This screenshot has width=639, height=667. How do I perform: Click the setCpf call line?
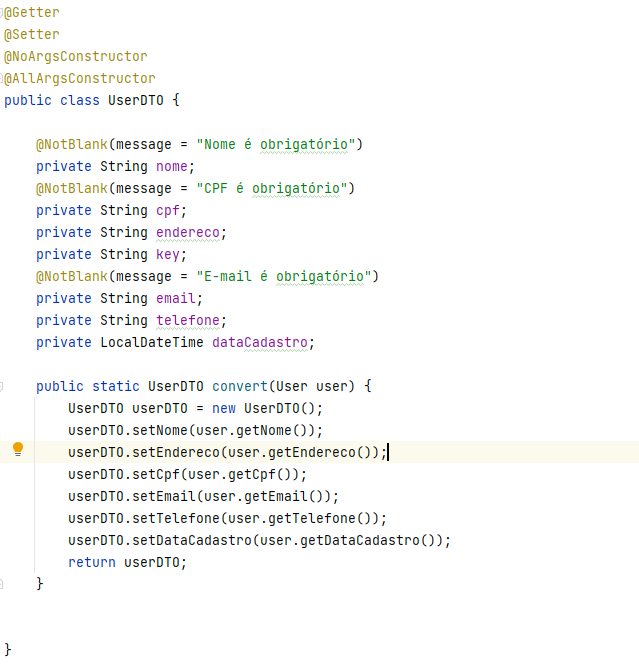click(x=188, y=474)
